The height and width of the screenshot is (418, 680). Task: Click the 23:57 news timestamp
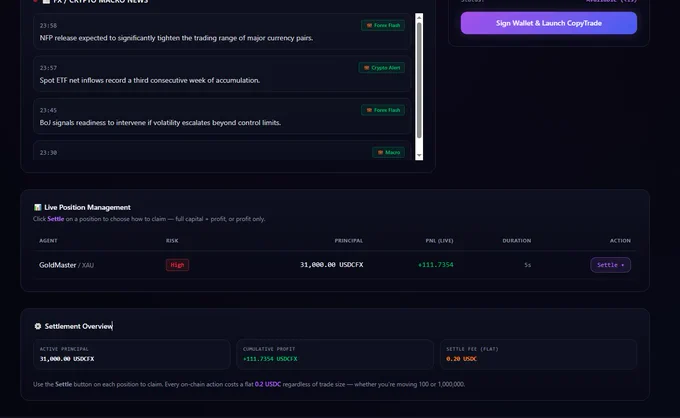pos(48,68)
